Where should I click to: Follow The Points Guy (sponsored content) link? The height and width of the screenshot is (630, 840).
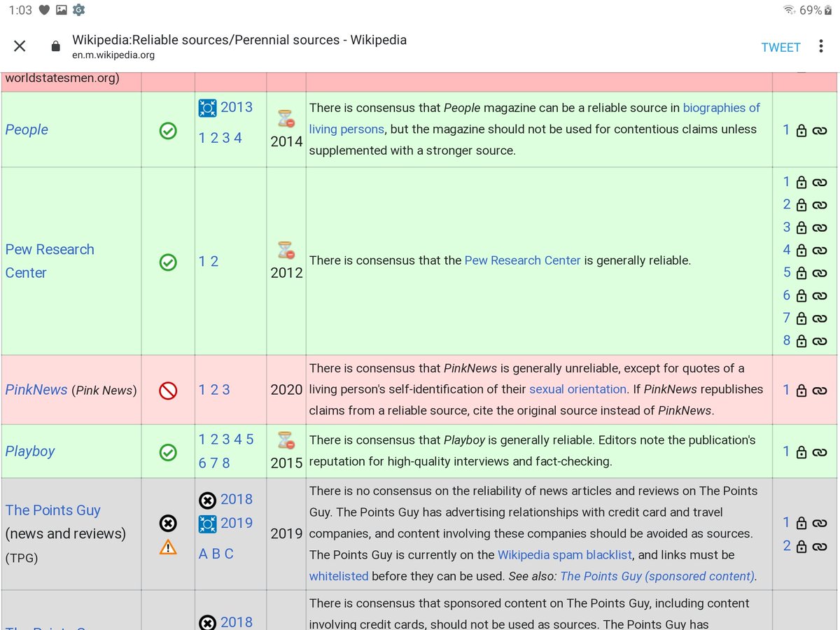tap(658, 577)
